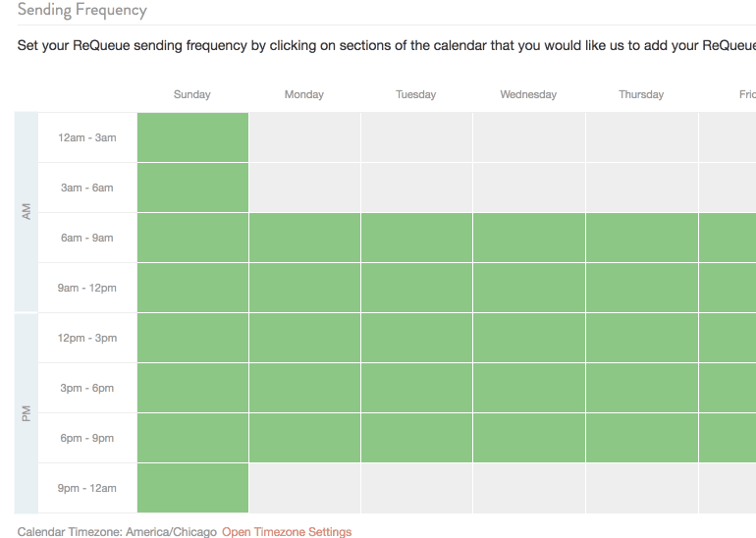Disable Sunday 9pm - 12am slot
756x538 pixels.
click(x=192, y=488)
